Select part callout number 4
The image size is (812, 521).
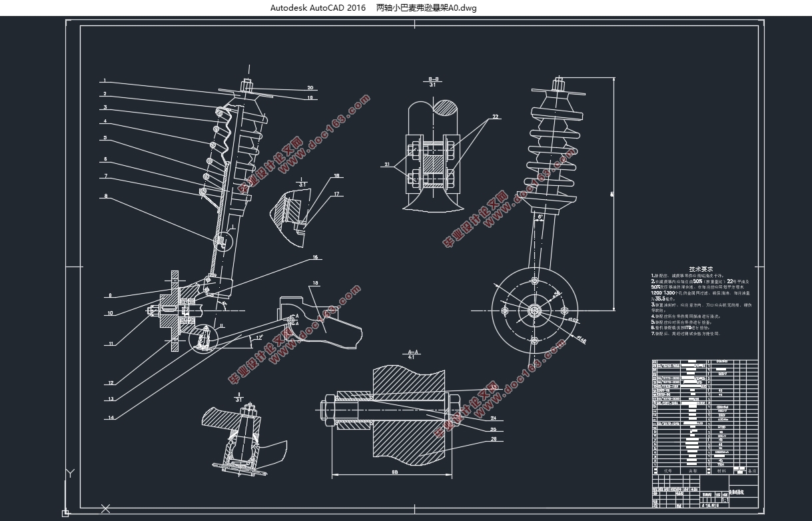(105, 122)
